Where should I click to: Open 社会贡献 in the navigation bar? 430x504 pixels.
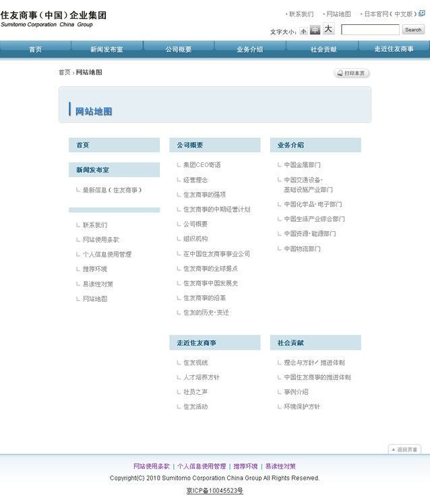click(324, 49)
